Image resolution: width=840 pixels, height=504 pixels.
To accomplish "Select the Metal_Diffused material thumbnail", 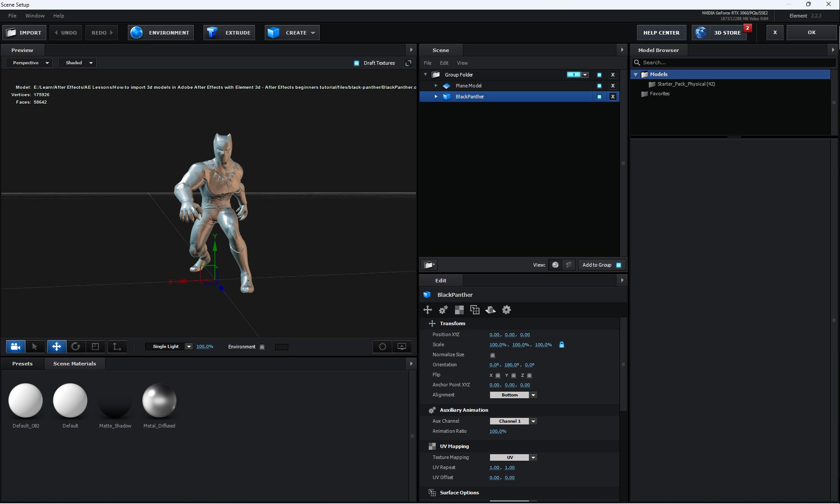I will pyautogui.click(x=159, y=400).
